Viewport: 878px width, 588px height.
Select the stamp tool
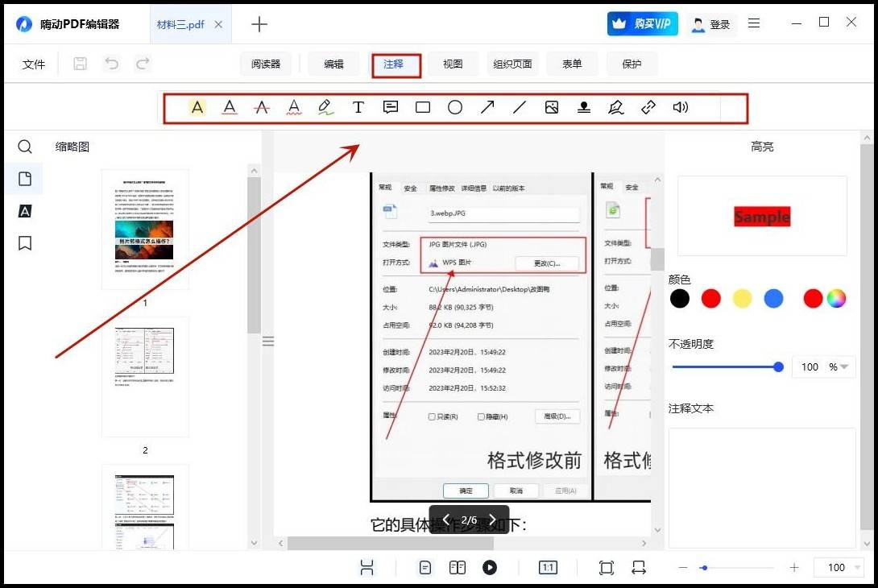pyautogui.click(x=584, y=107)
